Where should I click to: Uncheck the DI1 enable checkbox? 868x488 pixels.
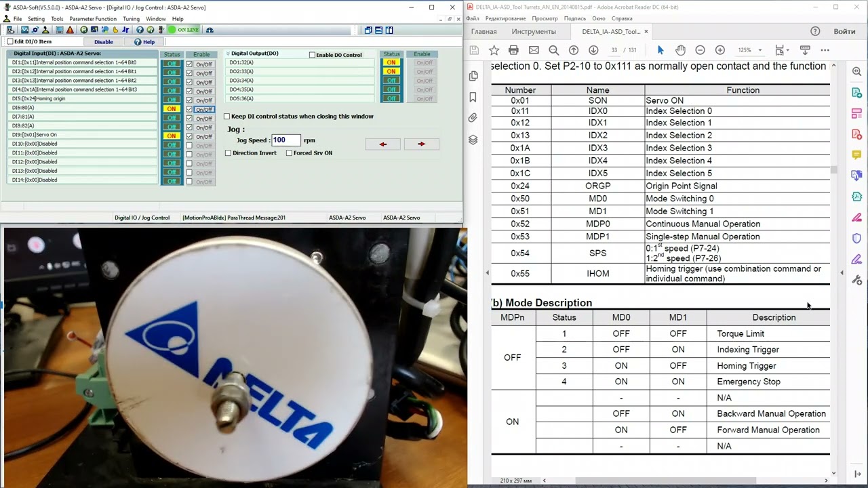[189, 64]
